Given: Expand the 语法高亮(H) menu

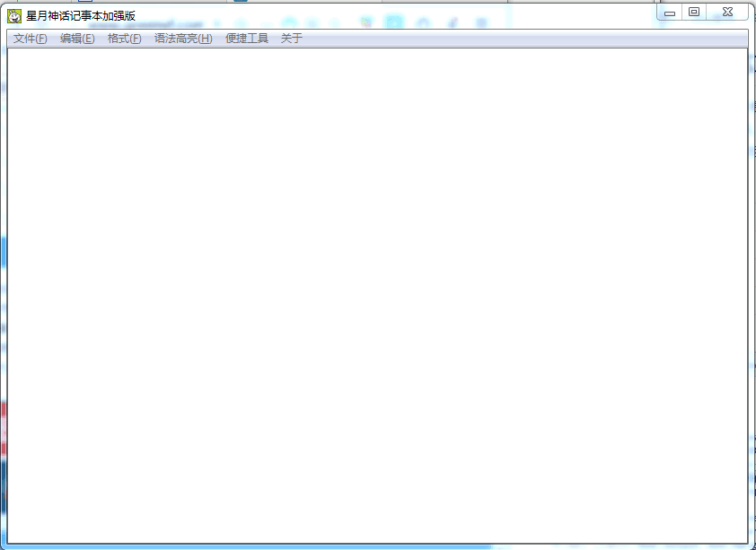Looking at the screenshot, I should click(183, 39).
